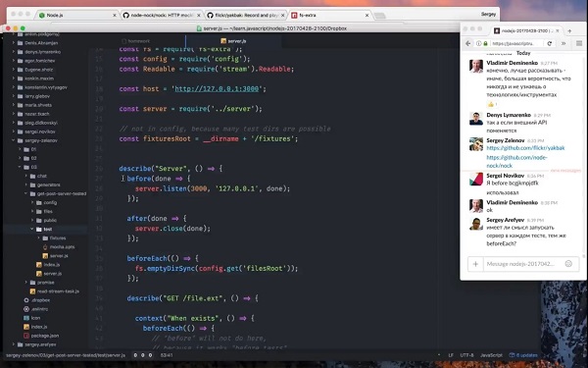This screenshot has width=588, height=368.
Task: Click the overflow chevrons in Slack browser toolbar
Action: (x=563, y=43)
